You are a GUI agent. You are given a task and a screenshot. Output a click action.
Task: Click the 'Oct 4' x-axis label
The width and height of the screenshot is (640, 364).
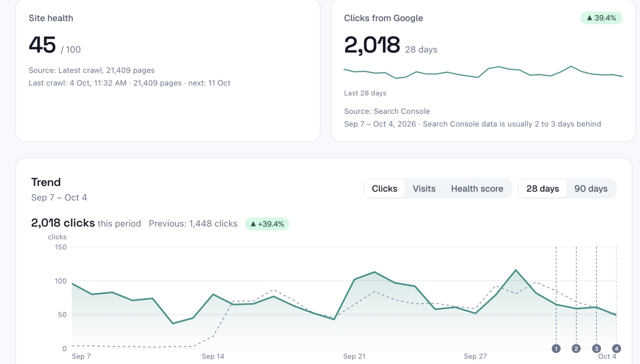tap(607, 356)
